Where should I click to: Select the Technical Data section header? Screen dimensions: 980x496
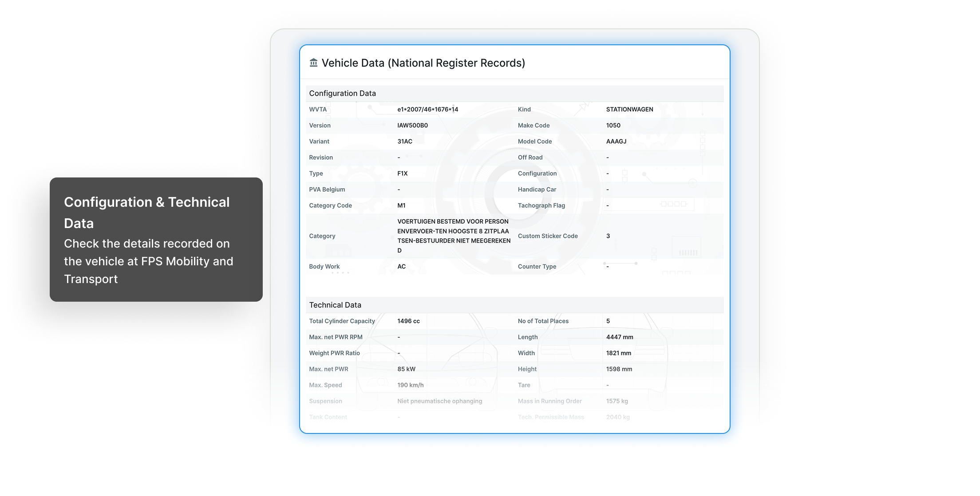click(335, 305)
